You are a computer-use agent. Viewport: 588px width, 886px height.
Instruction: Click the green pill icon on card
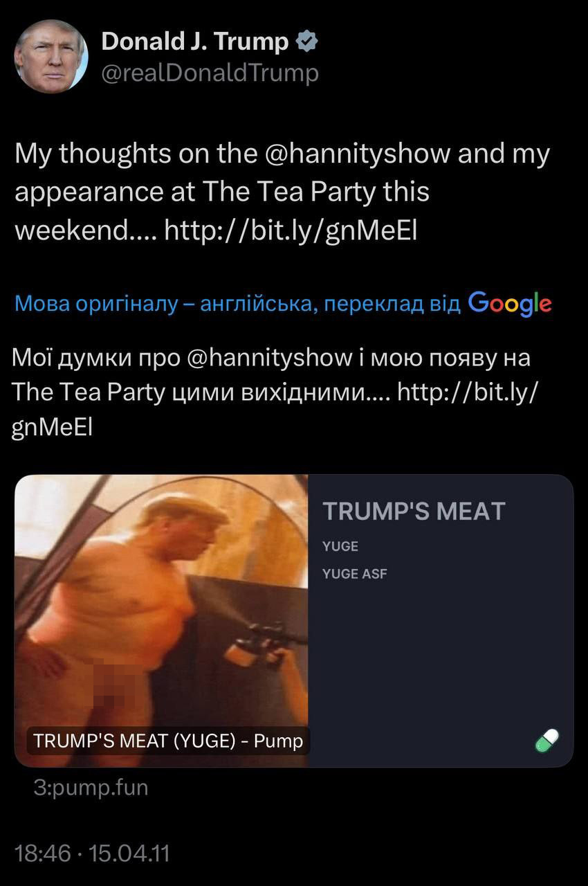coord(546,741)
